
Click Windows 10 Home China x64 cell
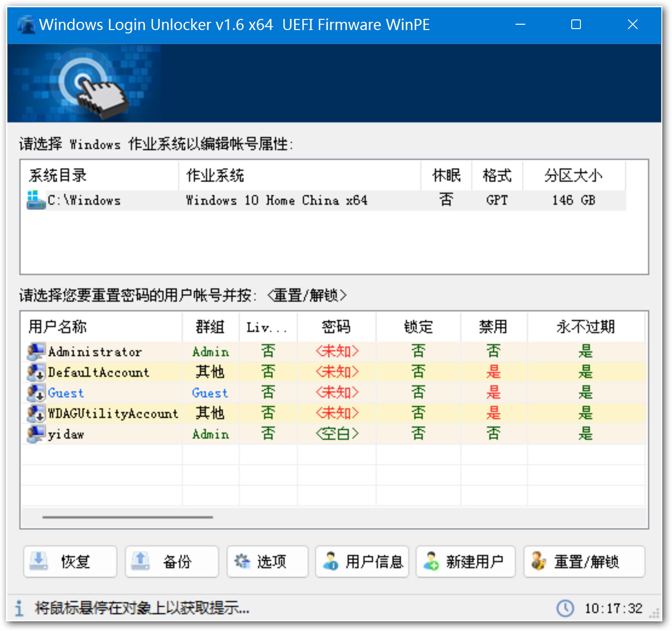pos(277,200)
